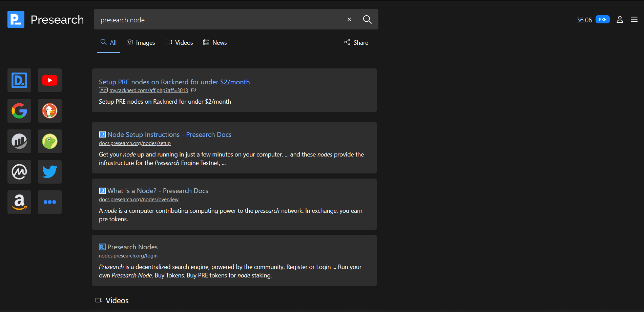The image size is (644, 312).
Task: Search on Amazon via its icon
Action: click(19, 202)
